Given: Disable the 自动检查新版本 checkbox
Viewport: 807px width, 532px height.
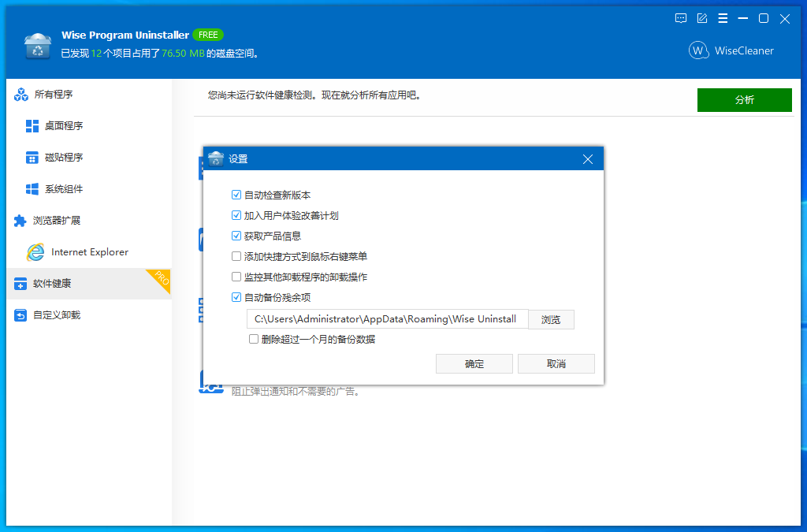Looking at the screenshot, I should tap(236, 195).
